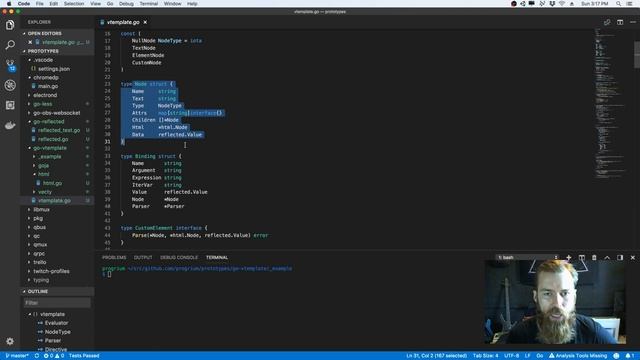
Task: Open the Explorer view in activity bar
Action: click(x=10, y=25)
